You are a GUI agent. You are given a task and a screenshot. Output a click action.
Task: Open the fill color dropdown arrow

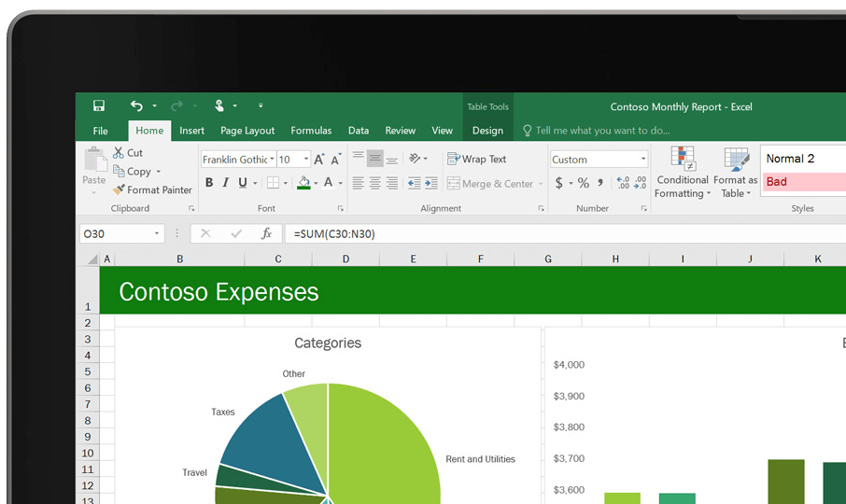(316, 183)
